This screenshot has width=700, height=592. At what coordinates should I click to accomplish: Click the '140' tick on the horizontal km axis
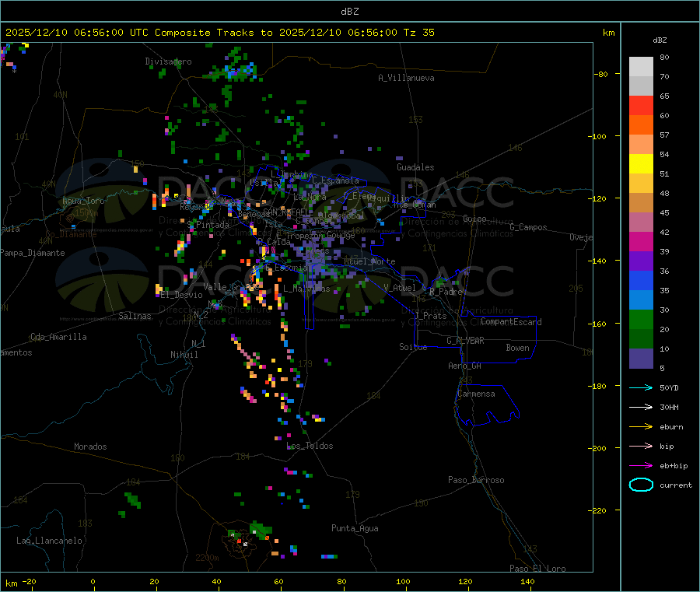coord(527,581)
